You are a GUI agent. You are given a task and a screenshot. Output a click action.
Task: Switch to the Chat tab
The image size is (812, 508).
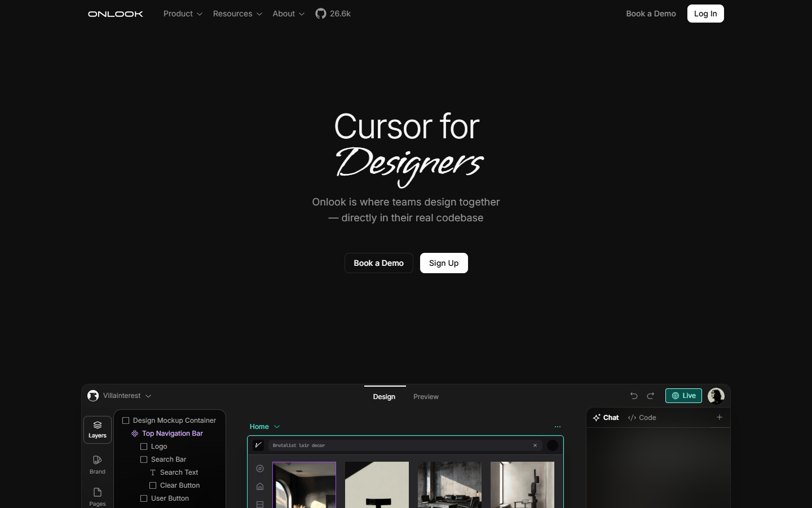click(606, 418)
